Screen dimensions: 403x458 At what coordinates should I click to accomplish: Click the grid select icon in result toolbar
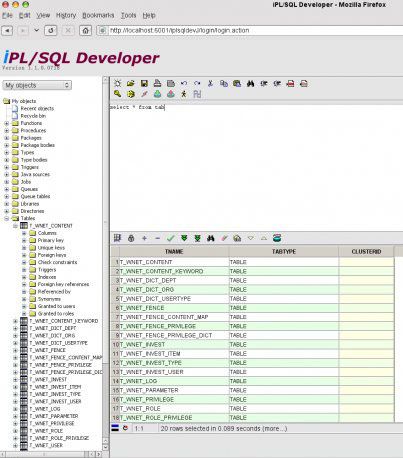(x=117, y=238)
